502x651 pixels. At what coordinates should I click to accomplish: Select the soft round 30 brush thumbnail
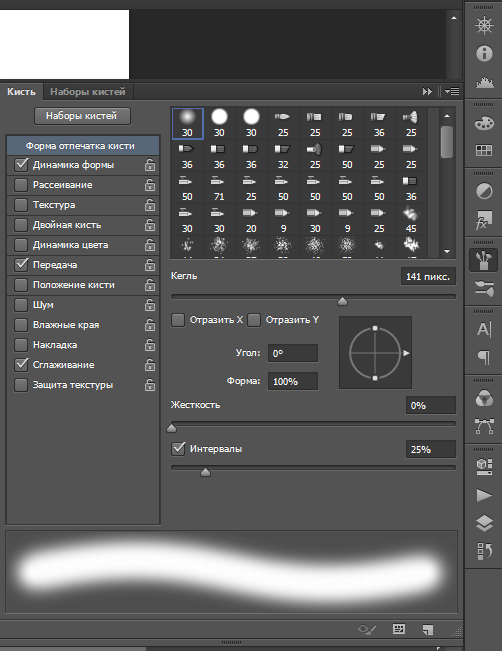pyautogui.click(x=187, y=123)
